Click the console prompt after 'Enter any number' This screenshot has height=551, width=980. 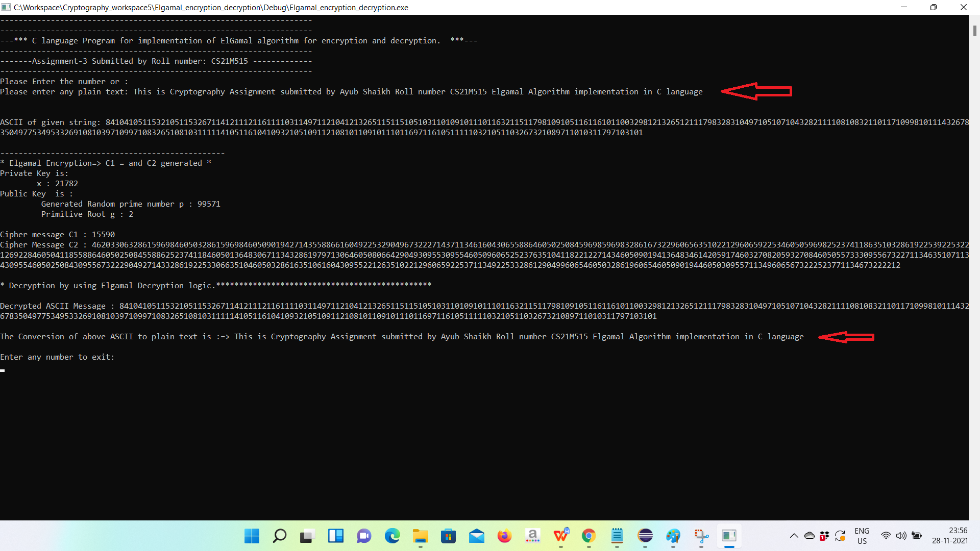click(3, 370)
